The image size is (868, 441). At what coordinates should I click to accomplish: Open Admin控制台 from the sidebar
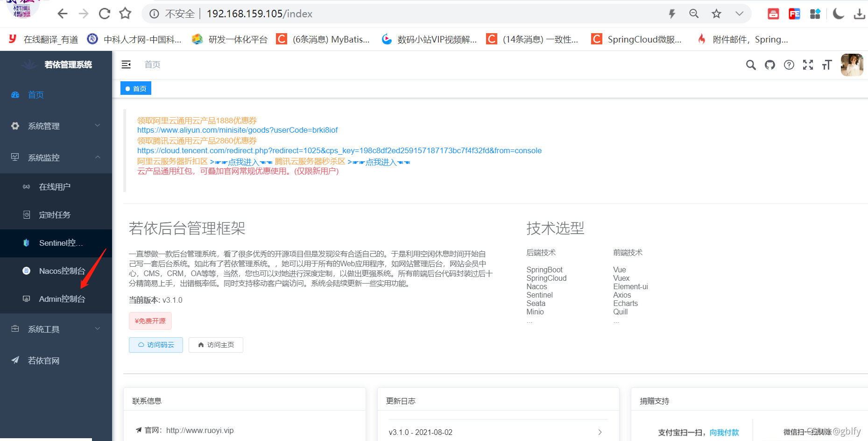click(61, 299)
